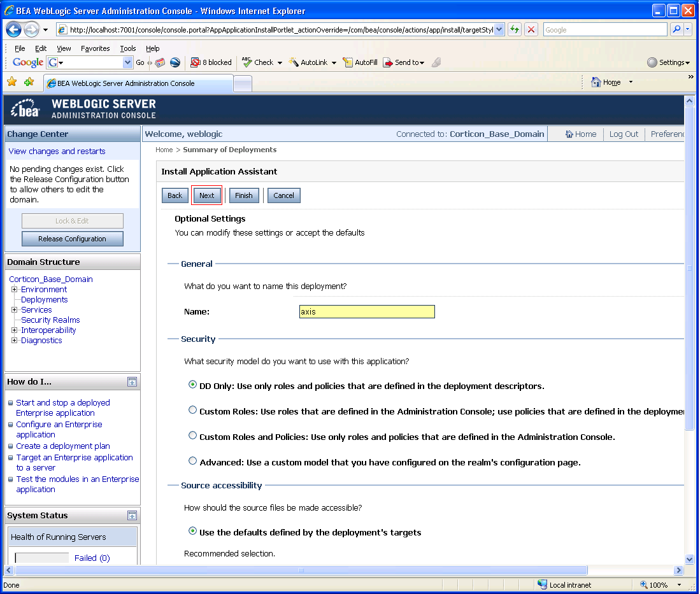The width and height of the screenshot is (700, 594).
Task: Select the Advanced security model option
Action: pos(192,461)
